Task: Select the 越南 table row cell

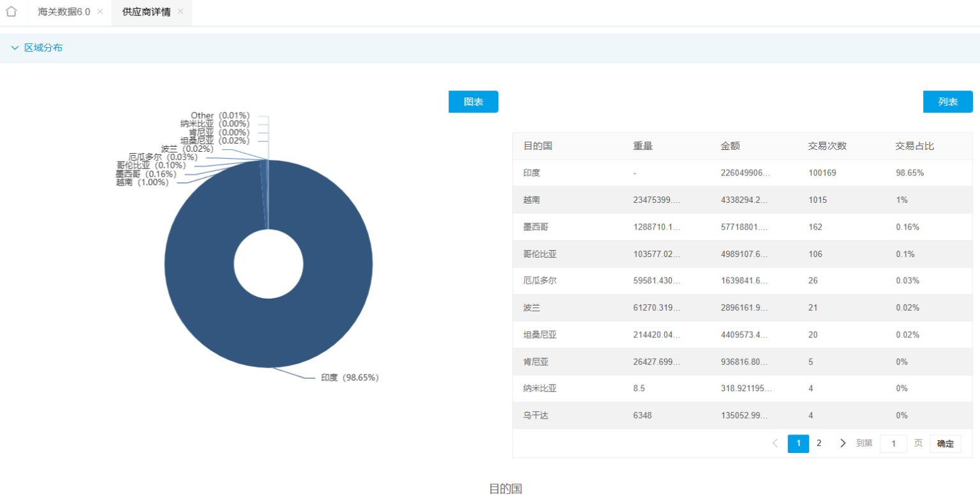Action: [x=531, y=200]
